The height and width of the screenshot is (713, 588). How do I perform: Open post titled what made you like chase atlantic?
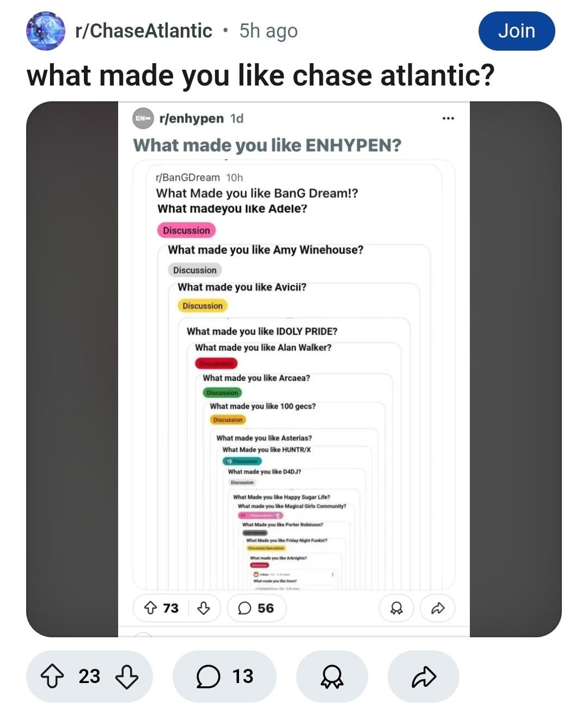(x=260, y=75)
